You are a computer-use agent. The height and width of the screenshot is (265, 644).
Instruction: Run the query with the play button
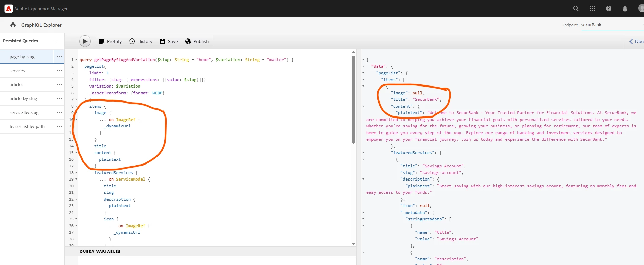click(85, 41)
